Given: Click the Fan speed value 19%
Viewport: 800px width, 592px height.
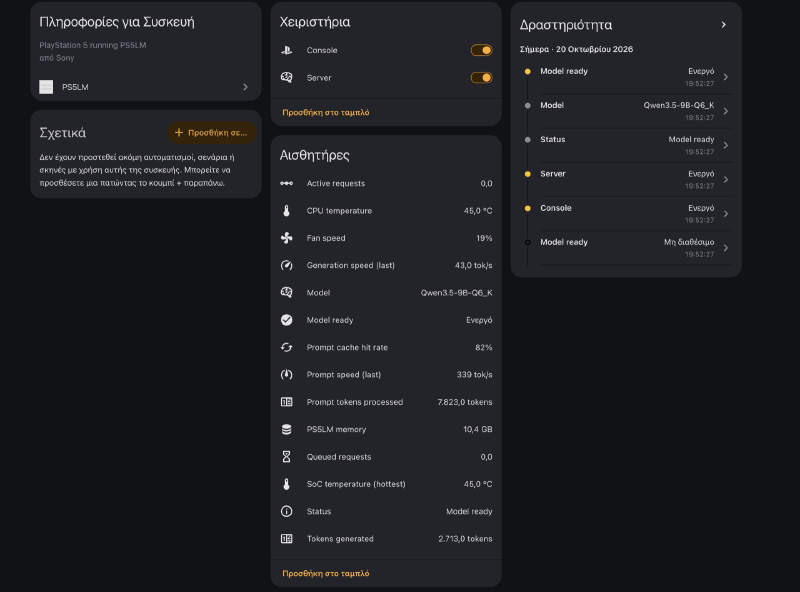Looking at the screenshot, I should [484, 238].
